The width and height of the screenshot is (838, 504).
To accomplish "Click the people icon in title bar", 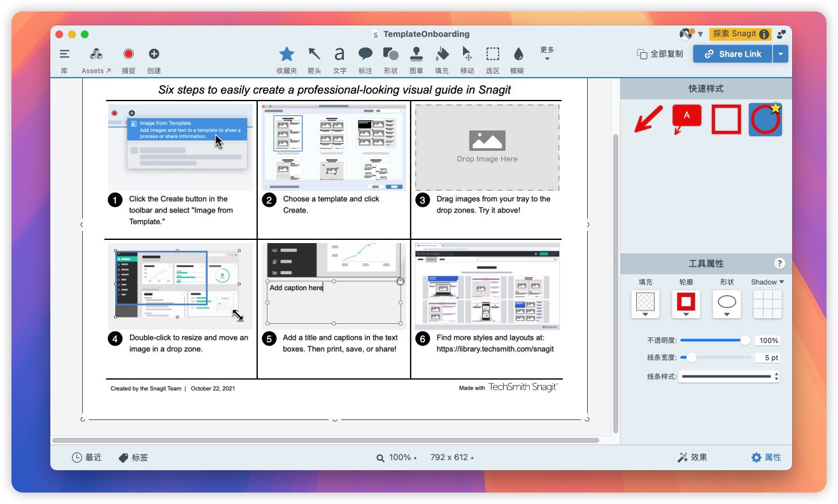I will coord(781,34).
